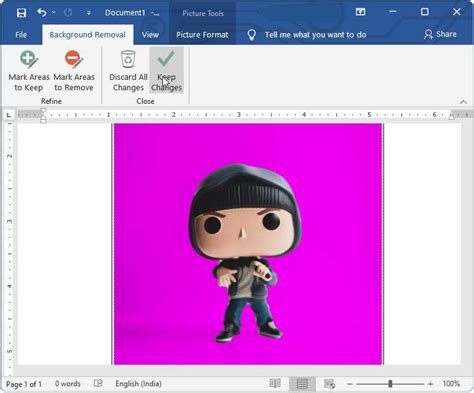This screenshot has width=474, height=393.
Task: Change language English (India)
Action: pyautogui.click(x=138, y=384)
